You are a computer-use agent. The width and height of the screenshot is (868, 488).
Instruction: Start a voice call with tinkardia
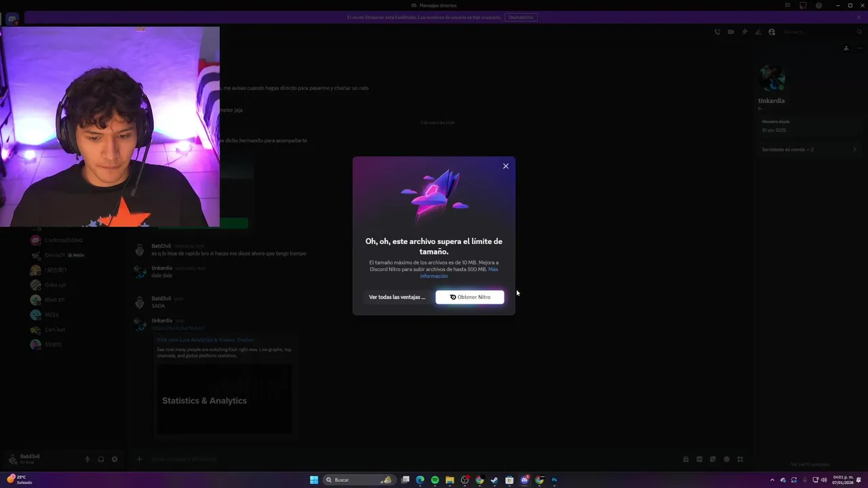click(717, 32)
